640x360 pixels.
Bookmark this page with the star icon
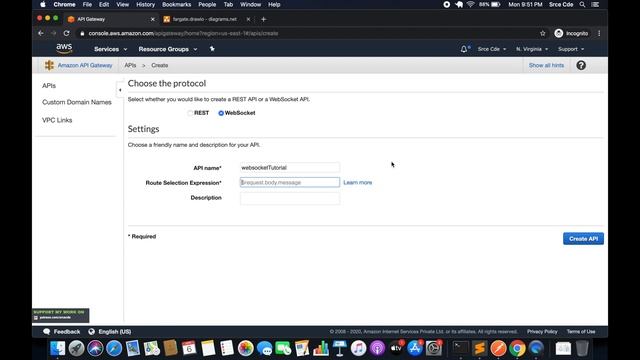[542, 33]
